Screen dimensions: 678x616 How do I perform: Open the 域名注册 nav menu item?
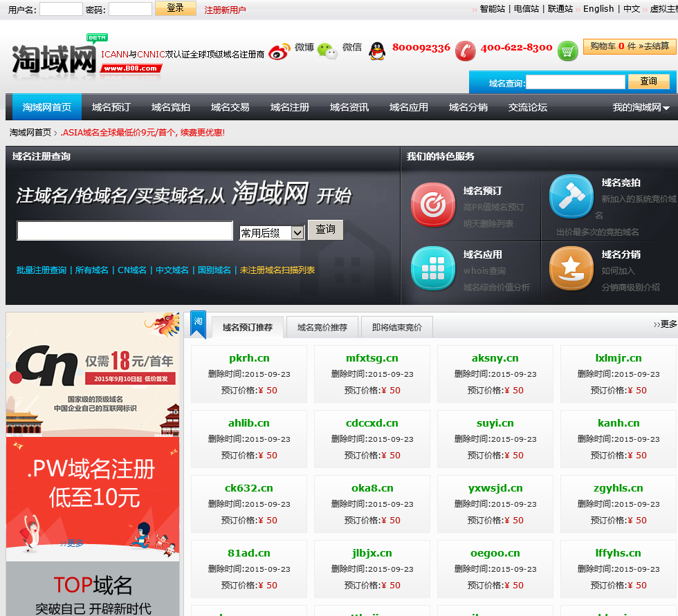290,107
